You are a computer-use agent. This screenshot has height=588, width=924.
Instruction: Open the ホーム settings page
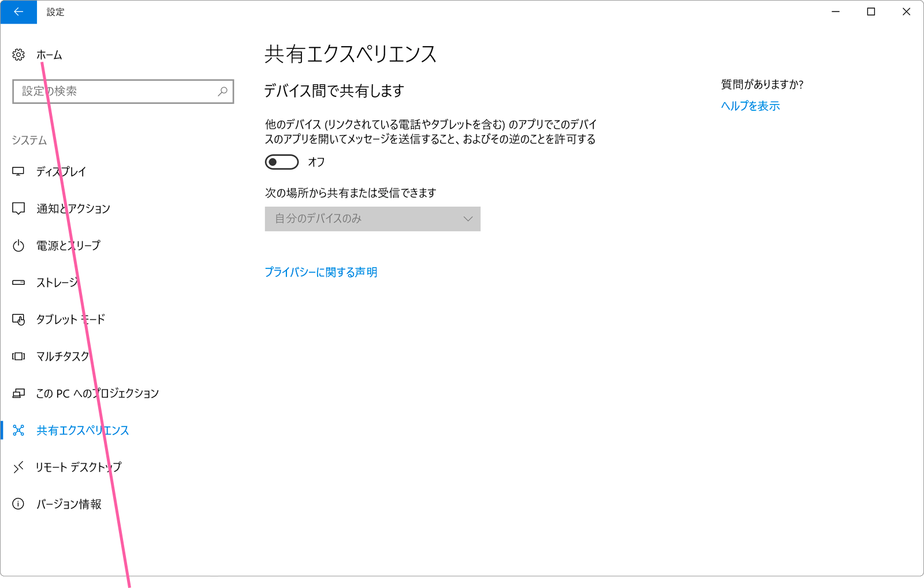click(49, 55)
